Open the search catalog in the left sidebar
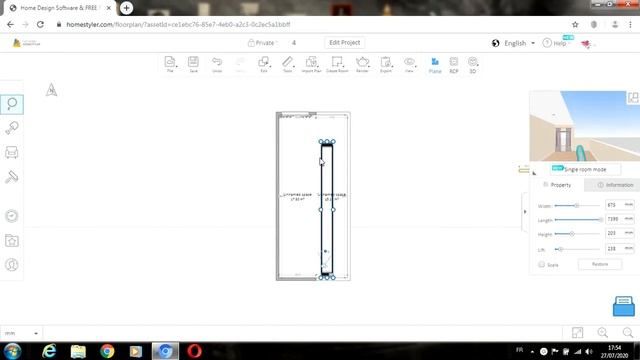Image resolution: width=640 pixels, height=360 pixels. pyautogui.click(x=12, y=104)
